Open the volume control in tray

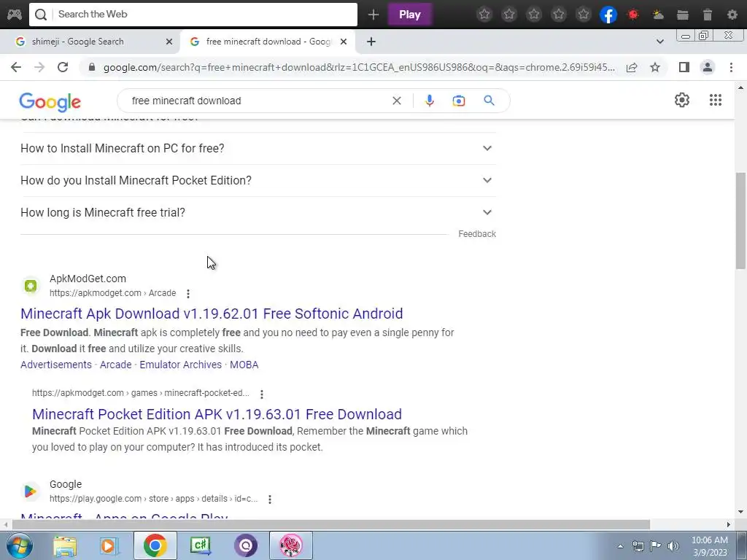click(x=673, y=545)
